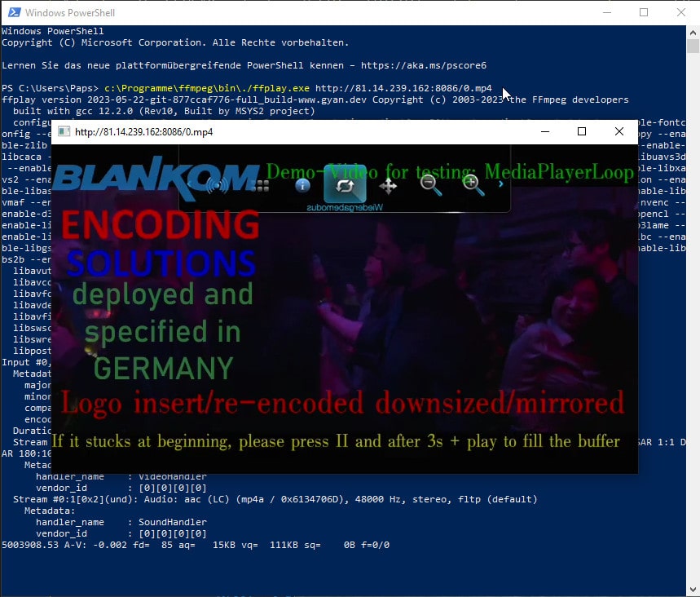Click the 'http://81.14.239.162:8086/0.mp4' command argument

click(x=403, y=88)
